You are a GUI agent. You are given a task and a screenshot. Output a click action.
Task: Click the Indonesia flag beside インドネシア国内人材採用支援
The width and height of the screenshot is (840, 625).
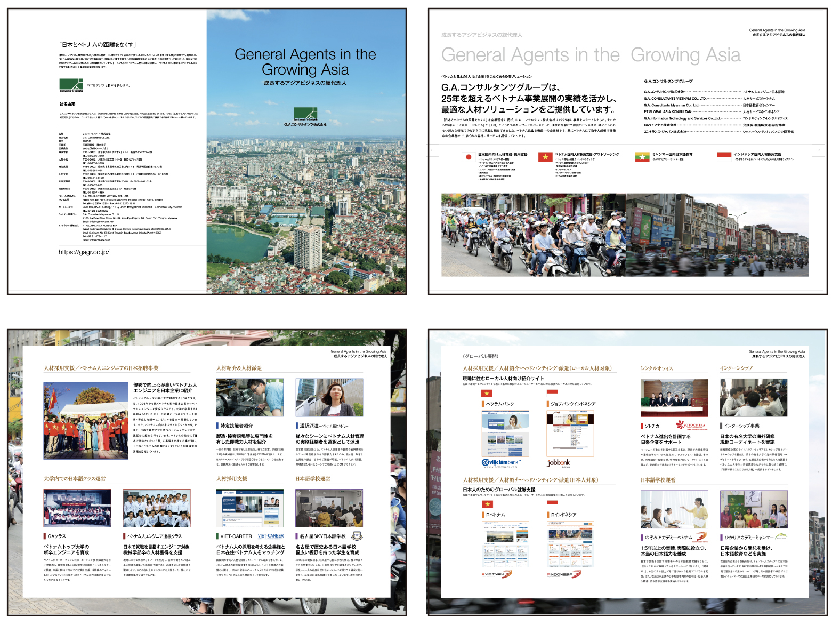click(x=724, y=156)
